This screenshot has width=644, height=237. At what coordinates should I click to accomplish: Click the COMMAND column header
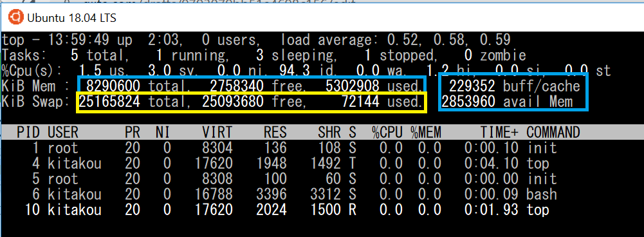[553, 132]
